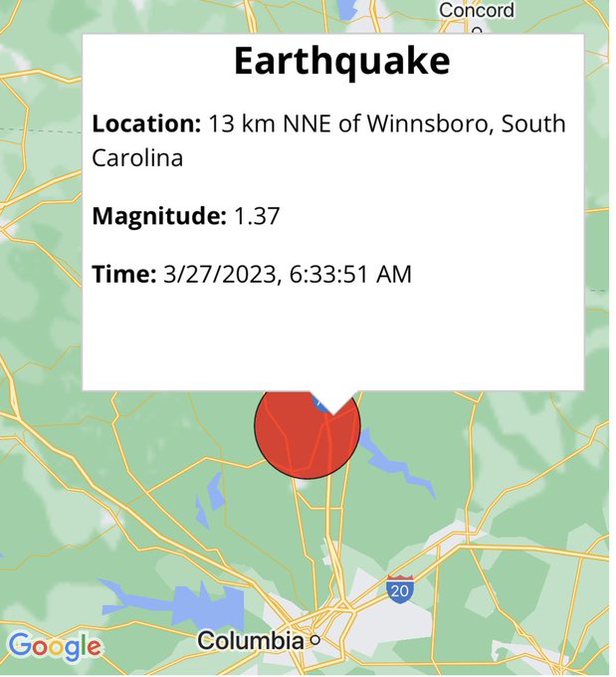The width and height of the screenshot is (616, 677).
Task: Click the small lake southwest of marker
Action: coord(215,492)
